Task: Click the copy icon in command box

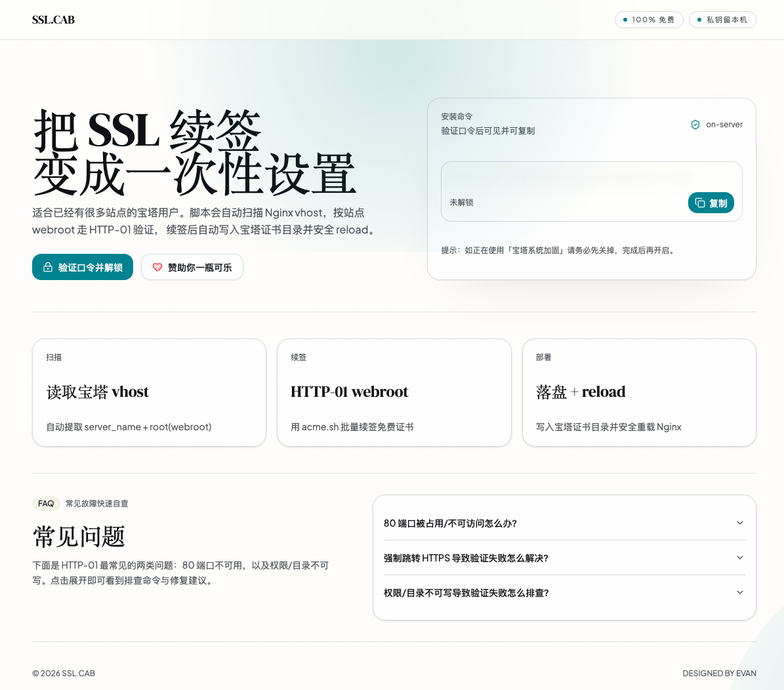Action: pos(700,203)
